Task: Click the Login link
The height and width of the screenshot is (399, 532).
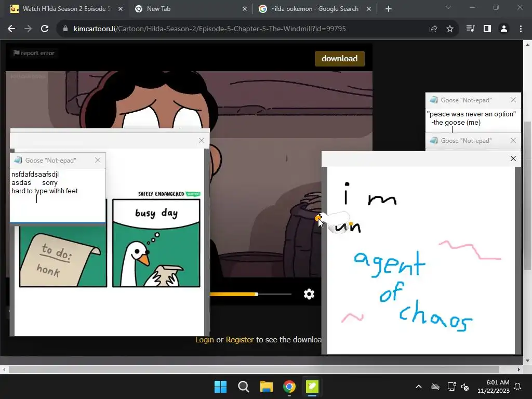Action: tap(205, 340)
